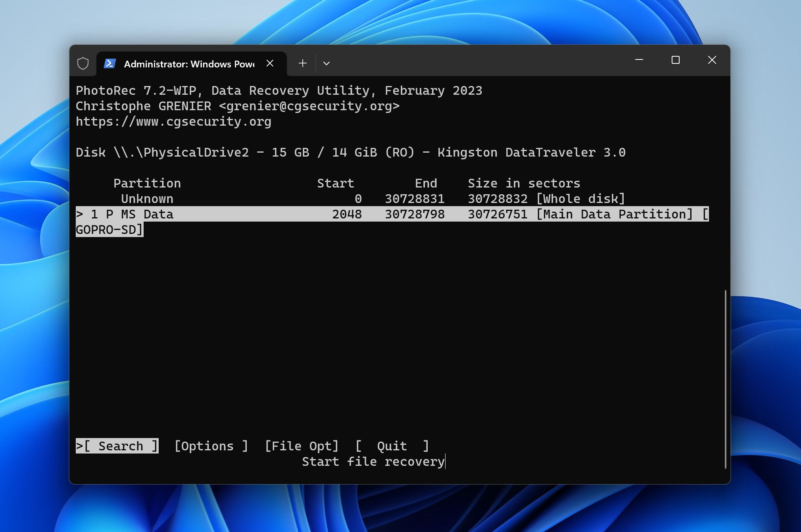Click the grenier@cgsecurity.org email address
Viewport: 801px width, 532px height.
309,106
